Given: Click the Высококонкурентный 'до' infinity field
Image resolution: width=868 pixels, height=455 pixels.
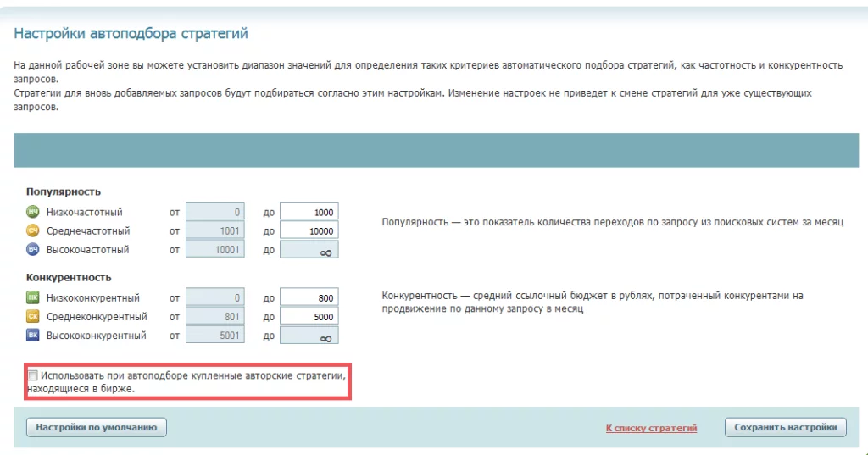Looking at the screenshot, I should click(309, 335).
